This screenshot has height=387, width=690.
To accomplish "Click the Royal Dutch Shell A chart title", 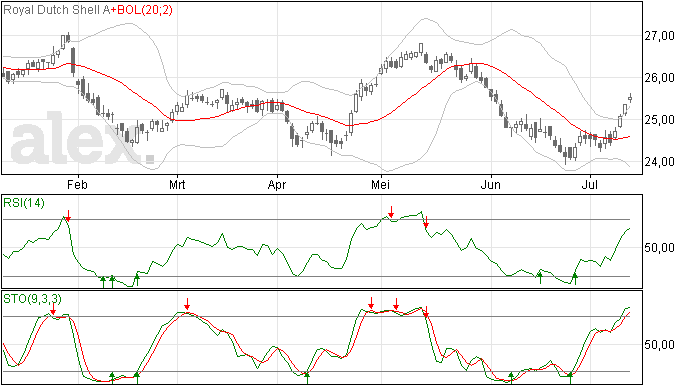I will (56, 10).
